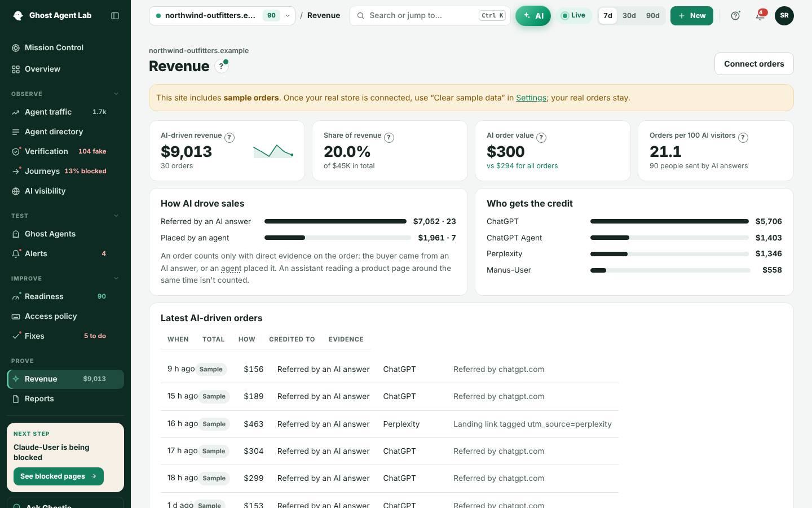Click info icon for Orders per 100 AI visitors
Image resolution: width=812 pixels, height=508 pixels.
tap(743, 137)
